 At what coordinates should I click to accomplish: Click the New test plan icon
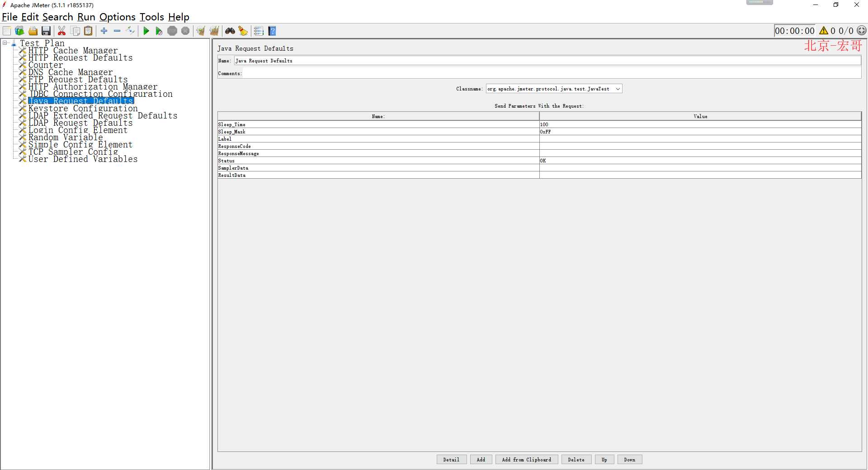click(x=7, y=31)
